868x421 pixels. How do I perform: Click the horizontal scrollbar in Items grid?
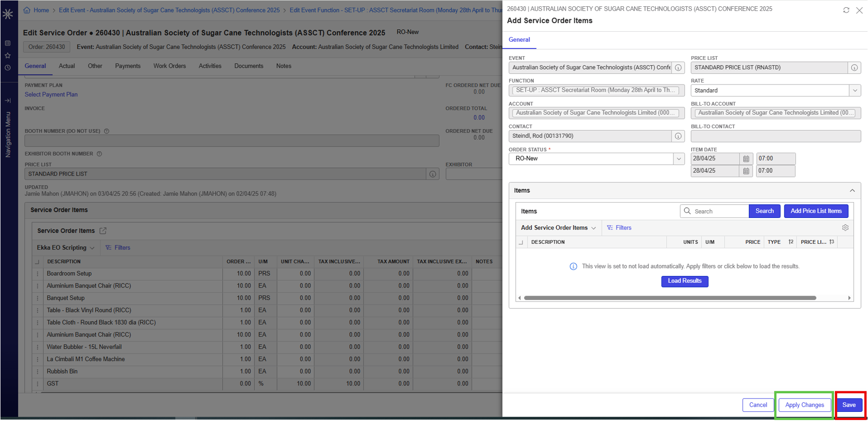[670, 298]
